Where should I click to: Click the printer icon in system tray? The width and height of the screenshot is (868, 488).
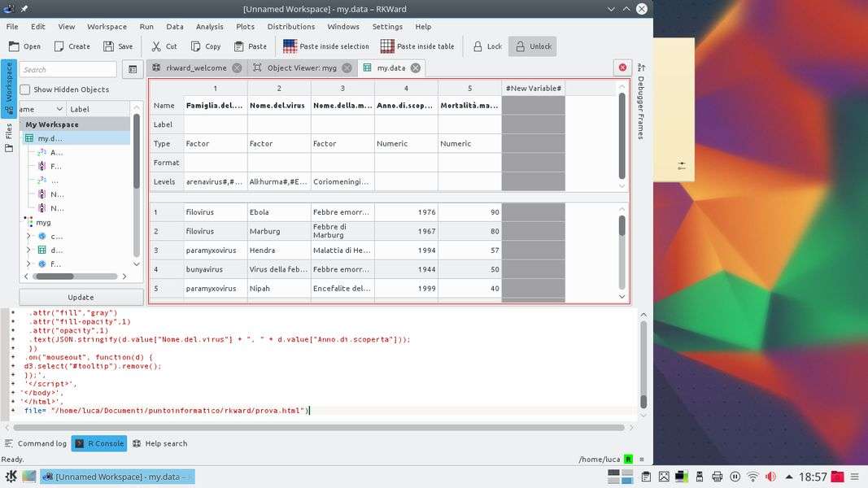[717, 477]
